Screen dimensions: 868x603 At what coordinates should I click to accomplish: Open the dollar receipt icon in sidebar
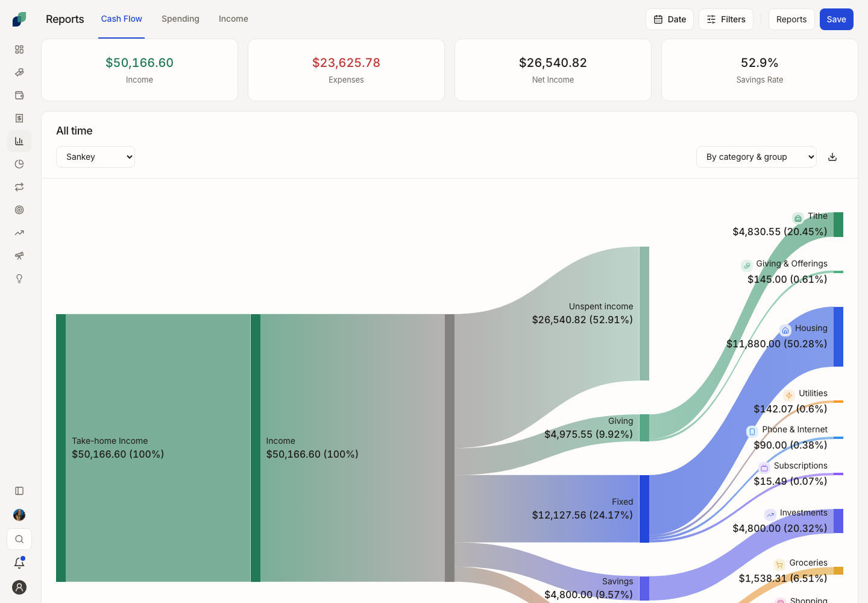coord(19,118)
